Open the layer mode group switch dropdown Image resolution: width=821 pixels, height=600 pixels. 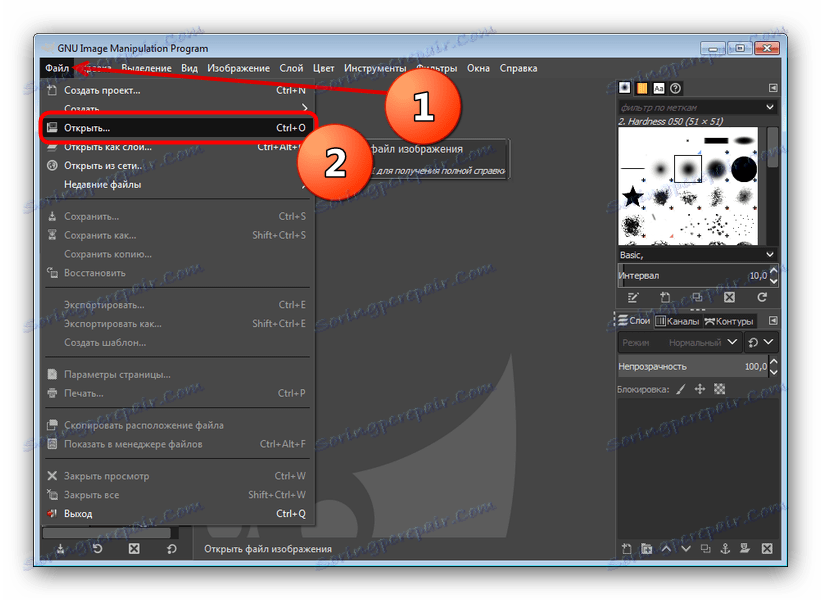pos(761,342)
